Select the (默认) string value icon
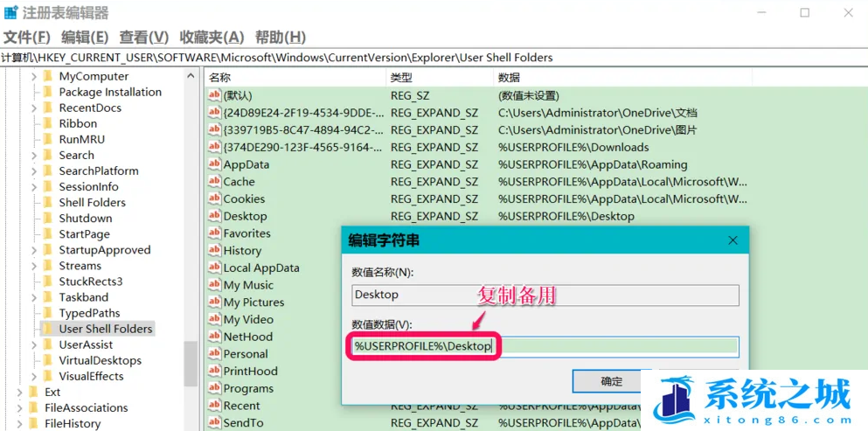 [x=214, y=96]
